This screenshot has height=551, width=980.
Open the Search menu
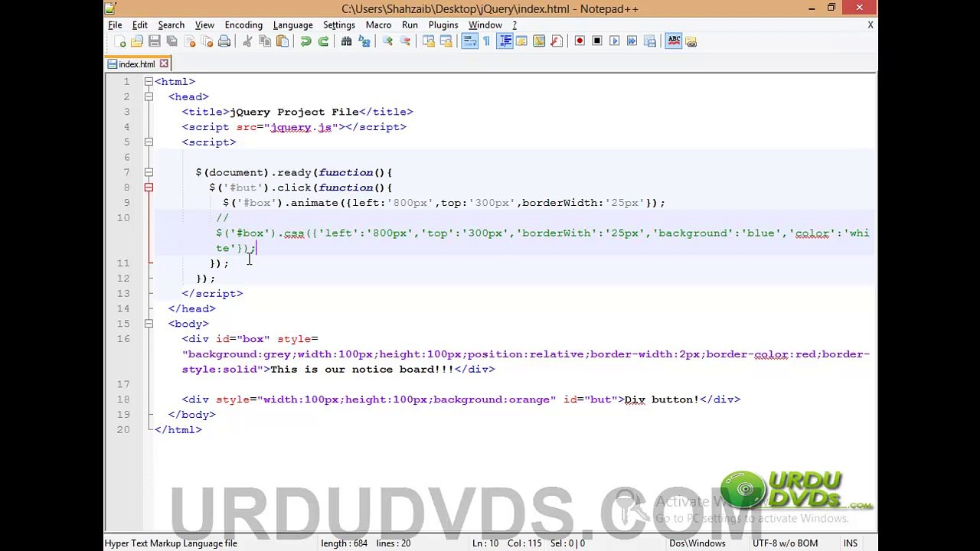[171, 25]
